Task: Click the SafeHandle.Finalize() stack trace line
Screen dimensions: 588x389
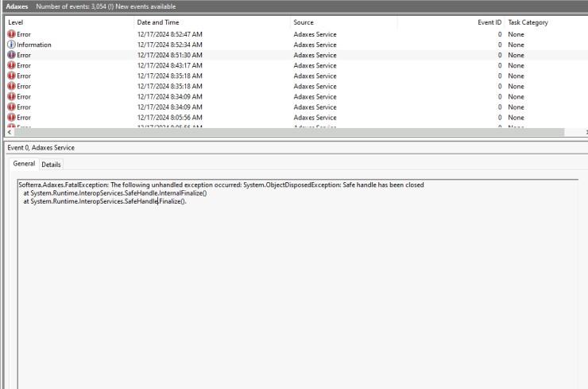Action: 105,201
